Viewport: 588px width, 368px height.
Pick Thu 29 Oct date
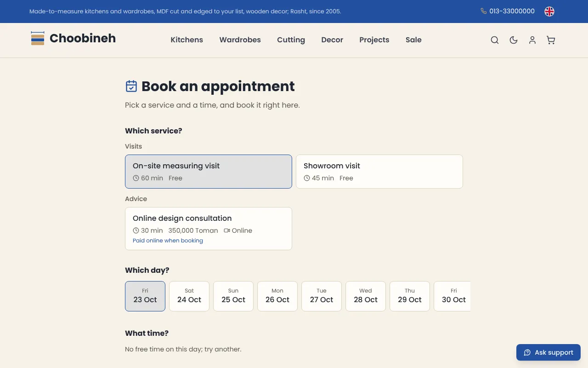410,296
